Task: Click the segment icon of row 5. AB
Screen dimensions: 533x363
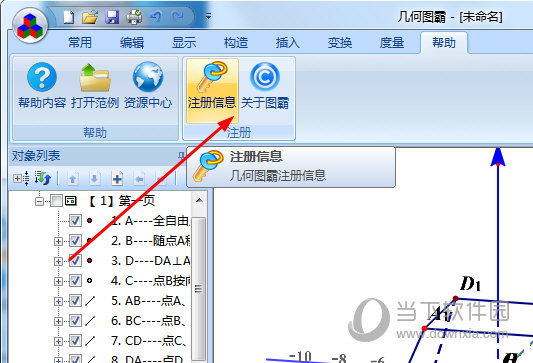Action: 90,301
